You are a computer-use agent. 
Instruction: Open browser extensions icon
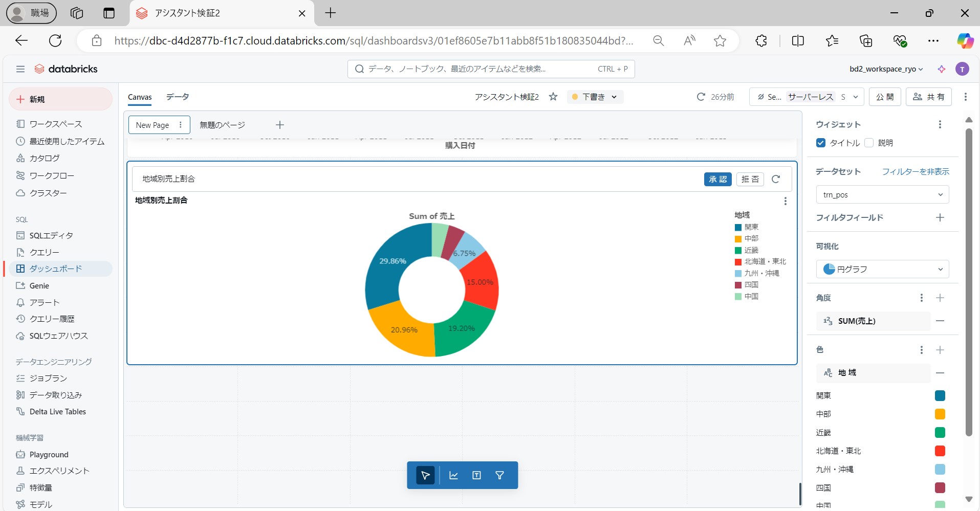[761, 41]
